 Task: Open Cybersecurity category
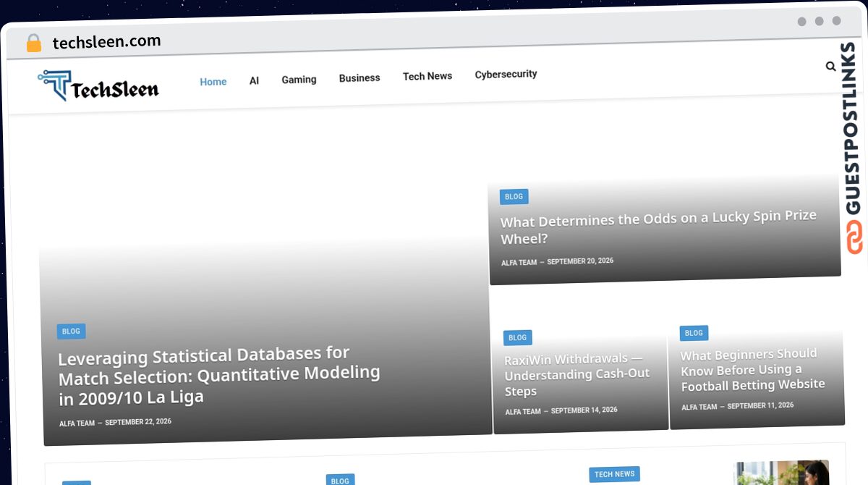(506, 74)
